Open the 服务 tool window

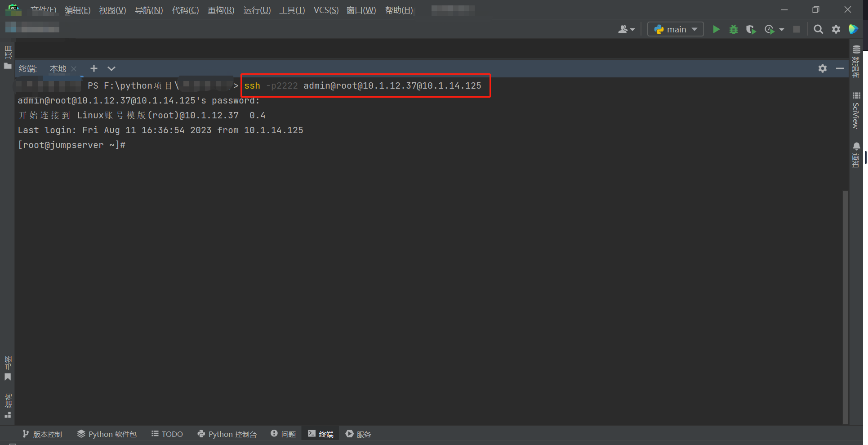coord(358,434)
